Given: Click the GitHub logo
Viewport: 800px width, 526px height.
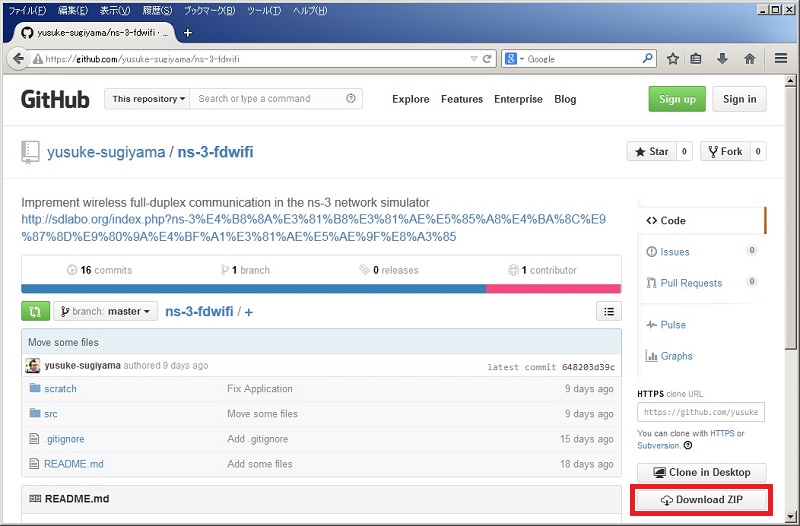Looking at the screenshot, I should point(55,99).
